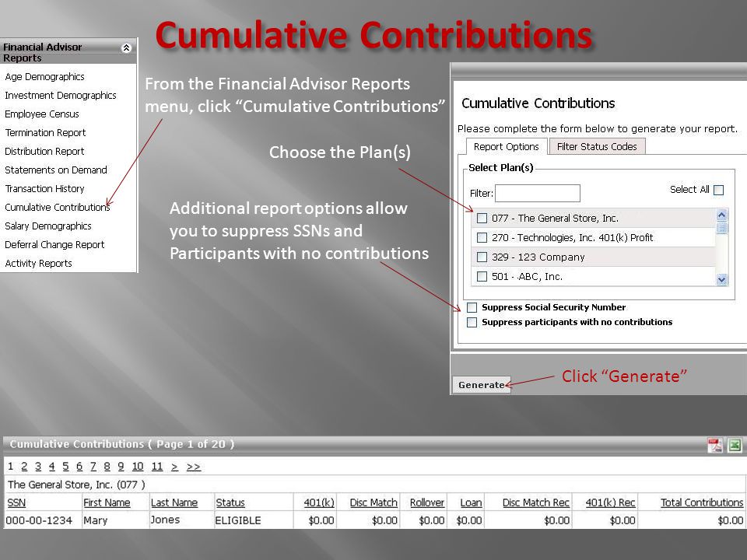Screen dimensions: 747x560
Task: Sort by Last Name column header
Action: (x=174, y=503)
